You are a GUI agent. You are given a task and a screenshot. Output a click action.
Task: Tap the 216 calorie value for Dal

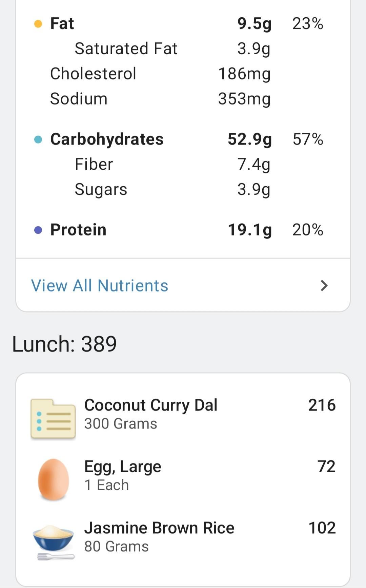tap(322, 405)
